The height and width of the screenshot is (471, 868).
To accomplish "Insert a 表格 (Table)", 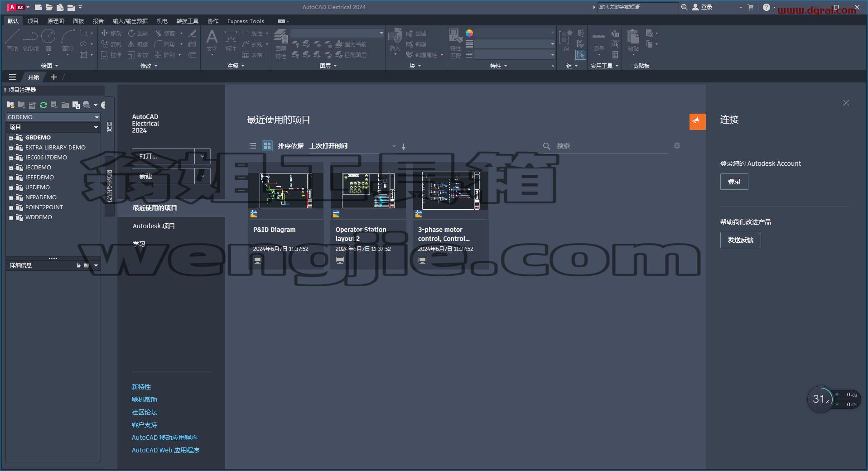I will (x=252, y=55).
